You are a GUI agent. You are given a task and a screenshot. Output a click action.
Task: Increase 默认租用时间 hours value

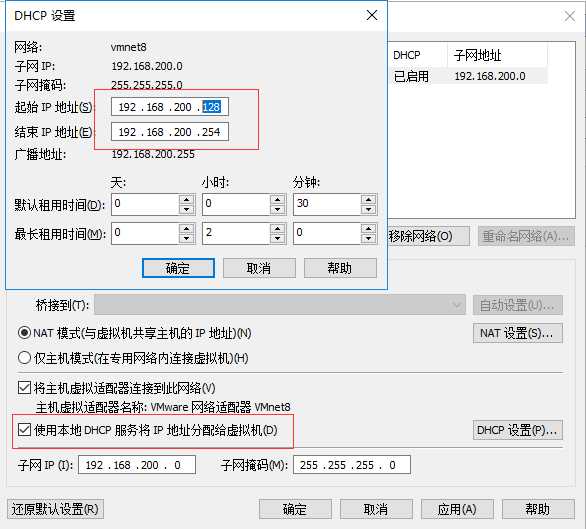(x=277, y=199)
